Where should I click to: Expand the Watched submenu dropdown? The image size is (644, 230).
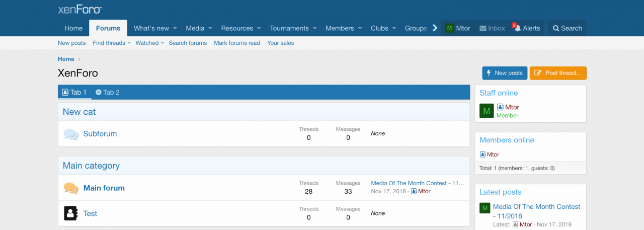(163, 43)
